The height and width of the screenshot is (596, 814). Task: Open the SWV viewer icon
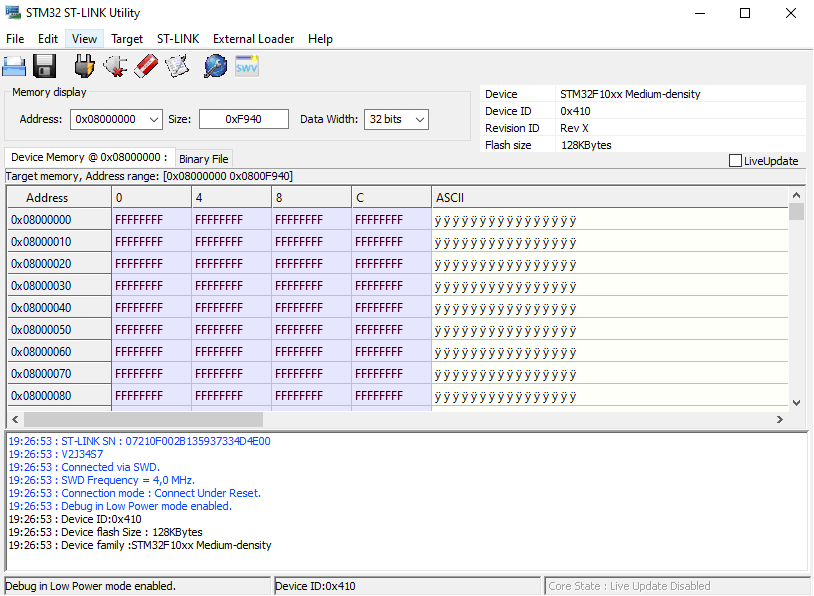pyautogui.click(x=247, y=66)
